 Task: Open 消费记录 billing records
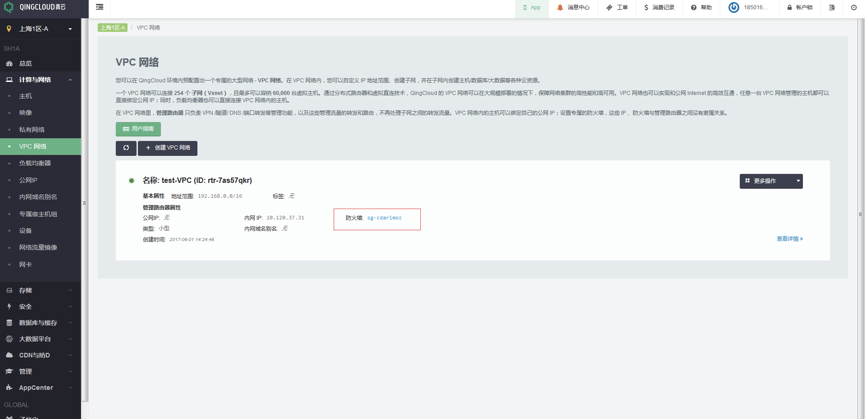[x=659, y=8]
